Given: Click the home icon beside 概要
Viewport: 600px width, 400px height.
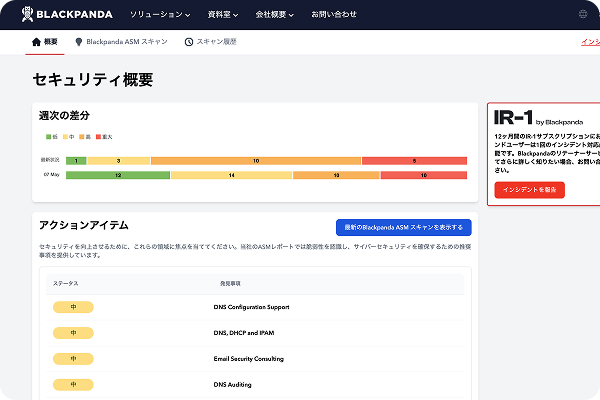Looking at the screenshot, I should point(36,42).
